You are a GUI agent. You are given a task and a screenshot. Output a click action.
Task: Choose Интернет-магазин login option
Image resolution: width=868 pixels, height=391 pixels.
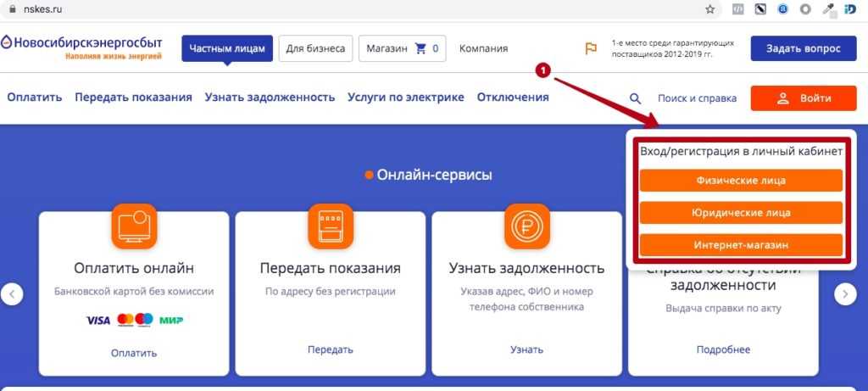pyautogui.click(x=741, y=245)
